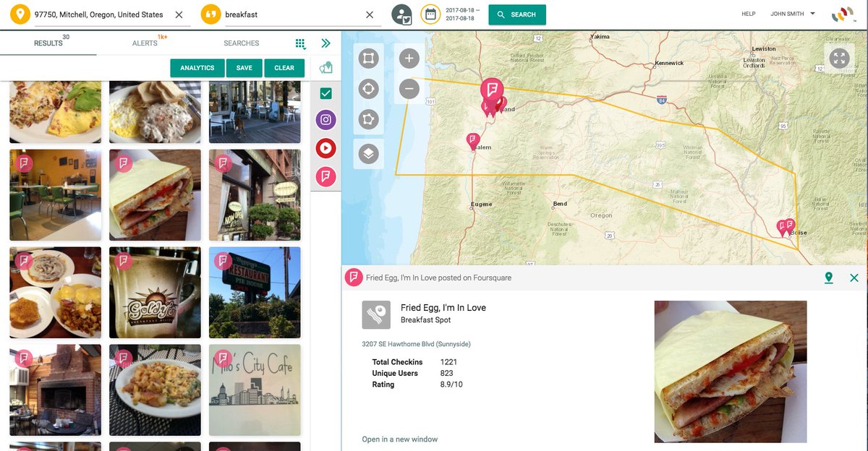Filter results by YouTube
868x451 pixels.
[325, 148]
